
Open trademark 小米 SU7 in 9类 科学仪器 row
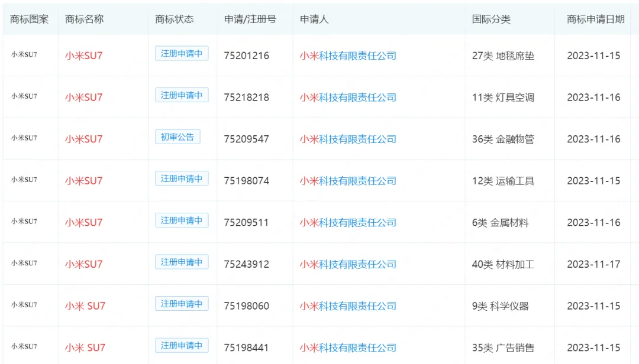click(x=85, y=305)
